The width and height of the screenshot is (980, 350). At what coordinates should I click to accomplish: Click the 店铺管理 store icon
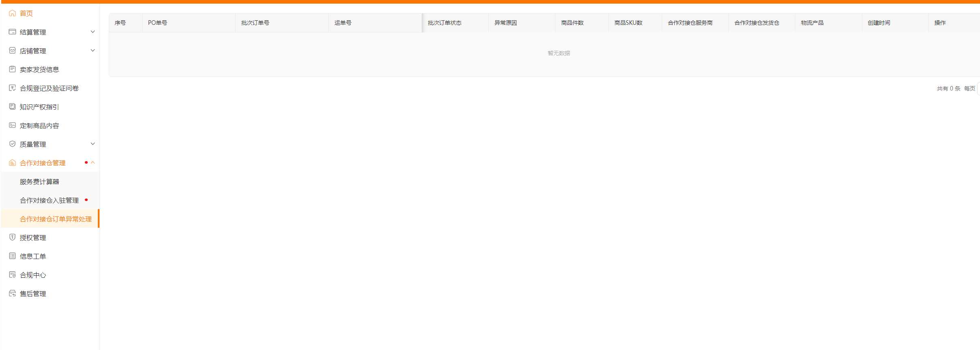13,50
